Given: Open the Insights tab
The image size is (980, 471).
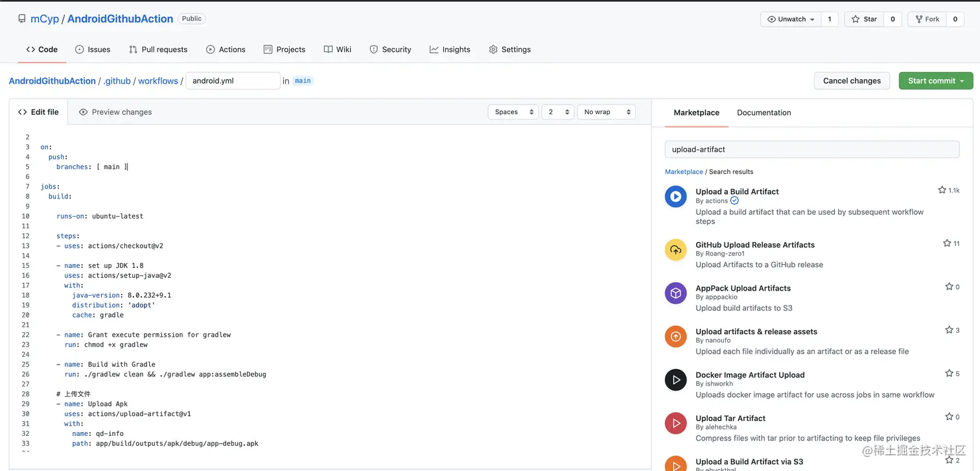Looking at the screenshot, I should [450, 49].
